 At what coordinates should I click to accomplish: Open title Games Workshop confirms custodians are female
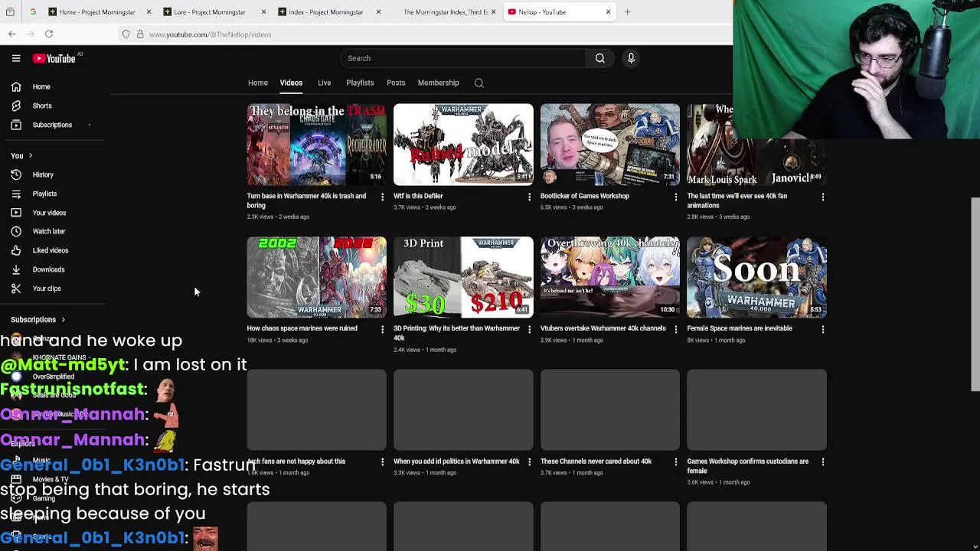pos(747,466)
